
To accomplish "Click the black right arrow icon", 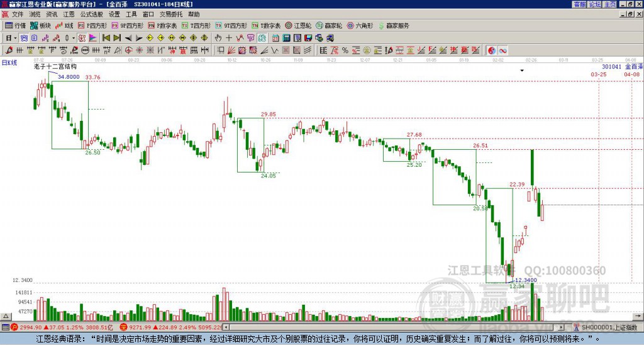I will point(139,38).
